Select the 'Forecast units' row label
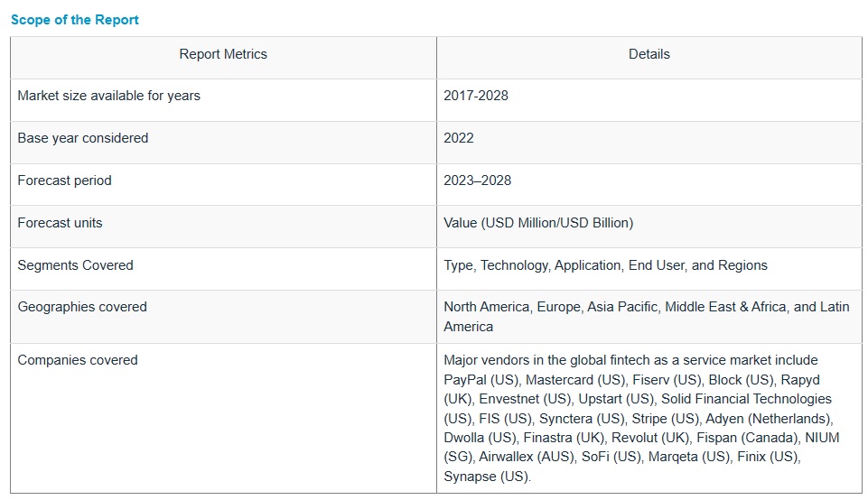 (x=60, y=223)
